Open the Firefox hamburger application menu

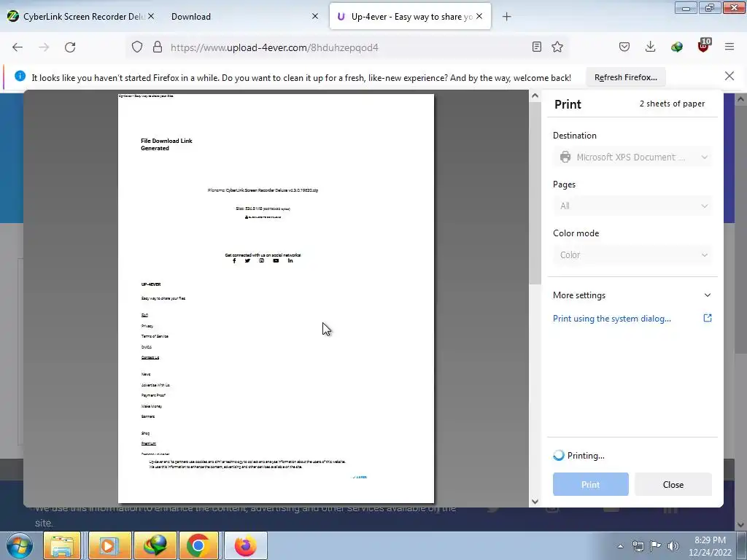729,47
